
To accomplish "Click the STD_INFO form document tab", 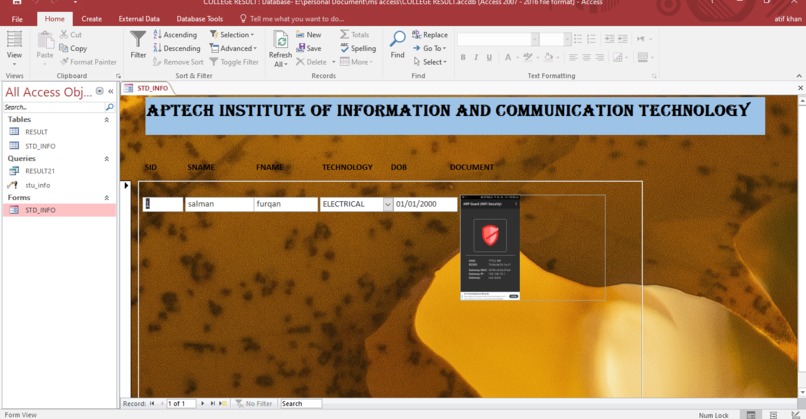I will tap(148, 88).
